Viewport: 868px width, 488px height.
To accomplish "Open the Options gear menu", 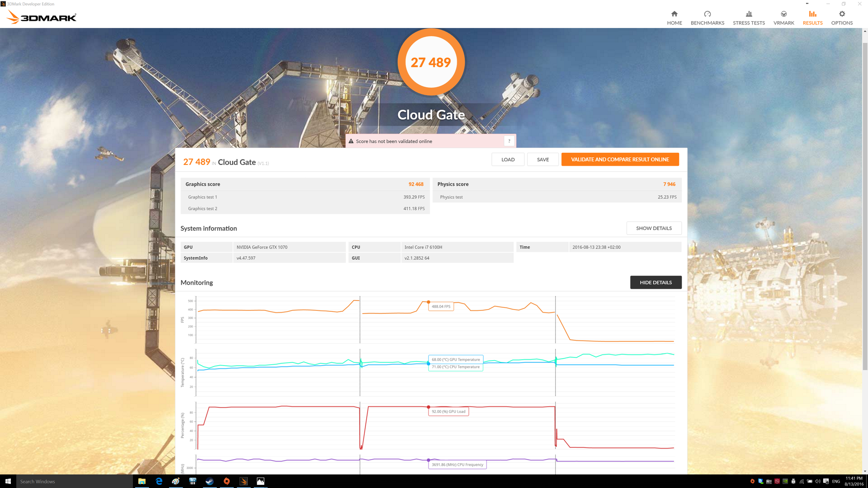I will point(842,14).
